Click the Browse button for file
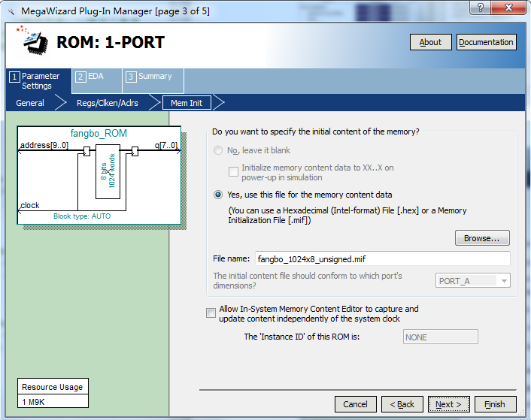 (481, 238)
